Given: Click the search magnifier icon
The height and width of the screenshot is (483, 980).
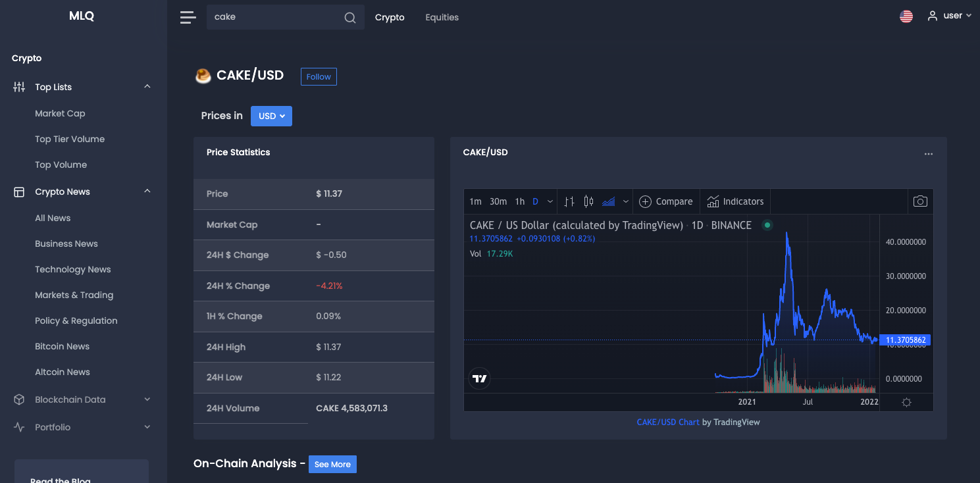Looking at the screenshot, I should (350, 18).
